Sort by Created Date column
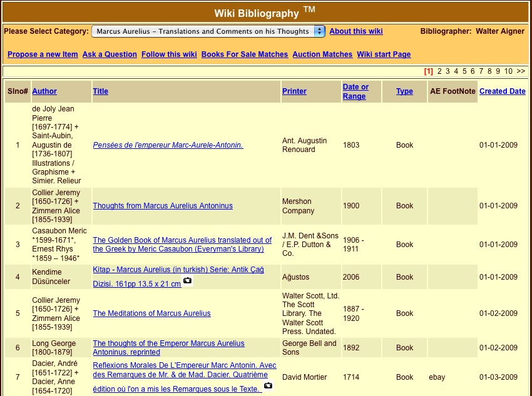532x396 pixels. [x=502, y=91]
